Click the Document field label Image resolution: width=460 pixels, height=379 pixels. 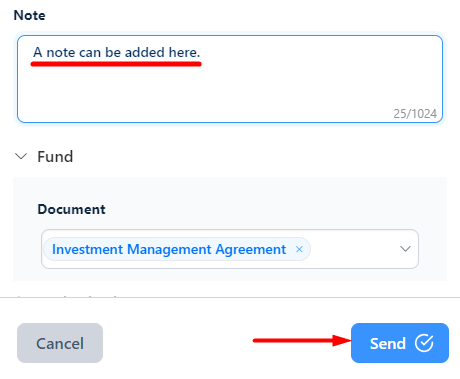pos(71,209)
